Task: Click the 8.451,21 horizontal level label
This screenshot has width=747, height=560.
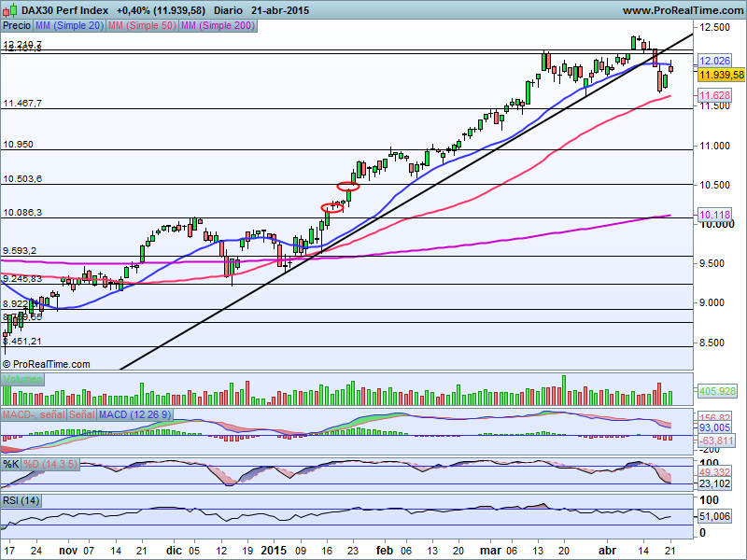Action: point(22,341)
